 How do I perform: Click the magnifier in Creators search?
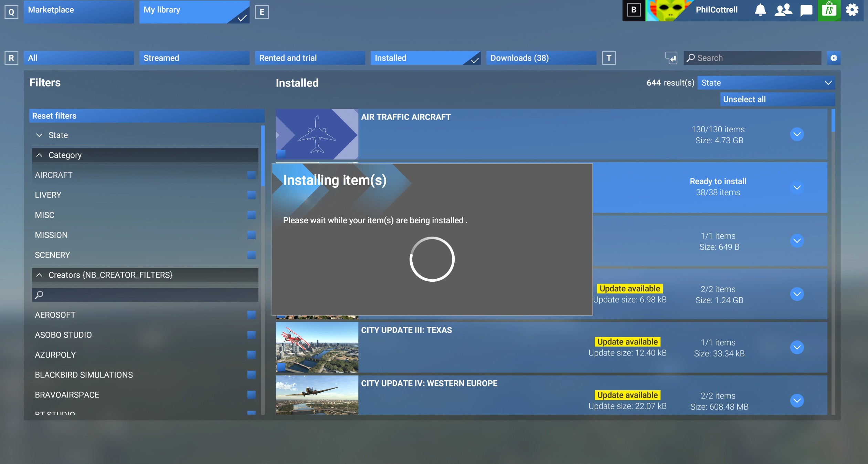[39, 295]
